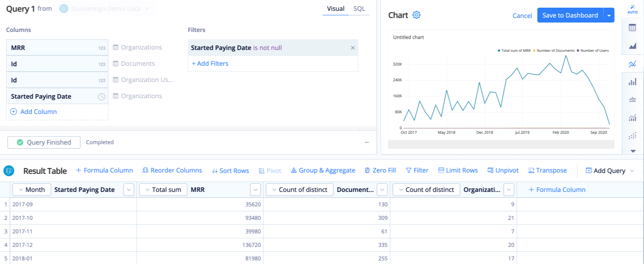The width and height of the screenshot is (644, 264).
Task: Switch to SQL tab
Action: click(359, 9)
